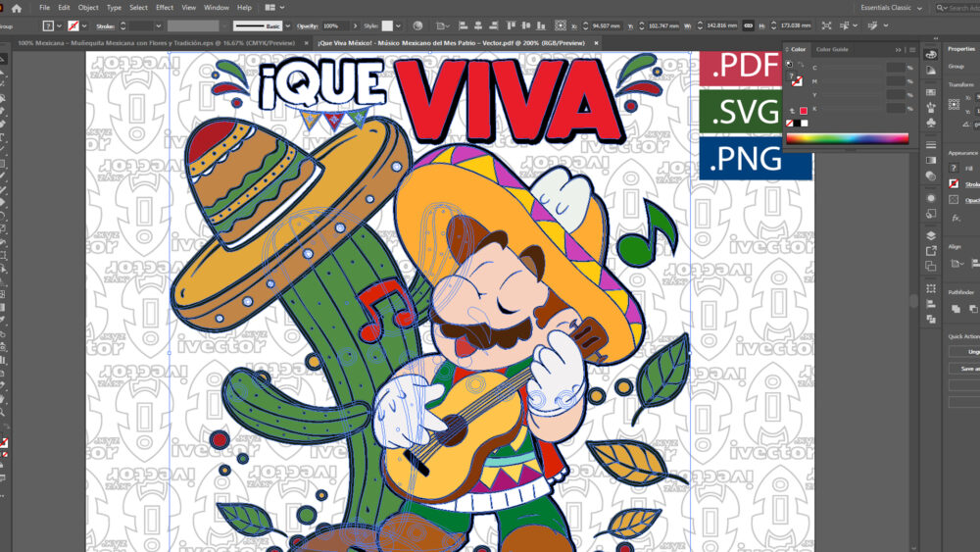Switch to the Color Guide tab

point(832,49)
